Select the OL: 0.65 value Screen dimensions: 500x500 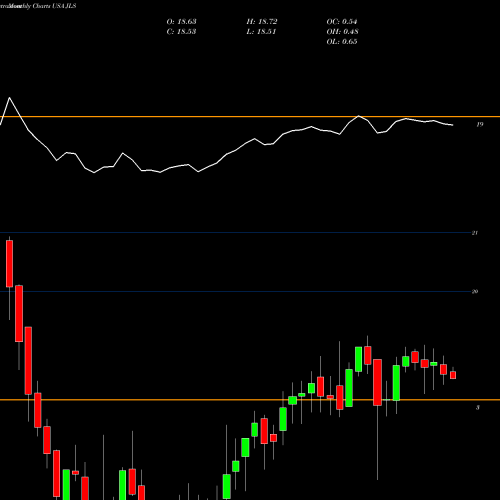[x=342, y=42]
